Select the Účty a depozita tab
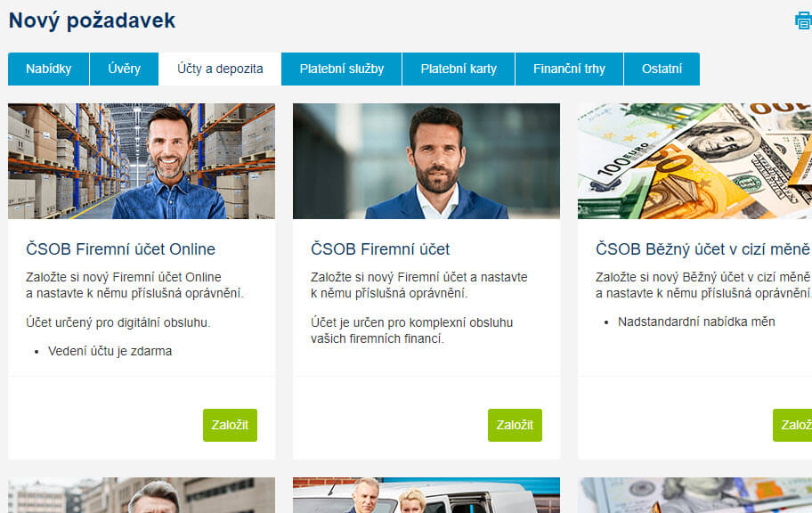The height and width of the screenshot is (513, 812). pyautogui.click(x=220, y=69)
